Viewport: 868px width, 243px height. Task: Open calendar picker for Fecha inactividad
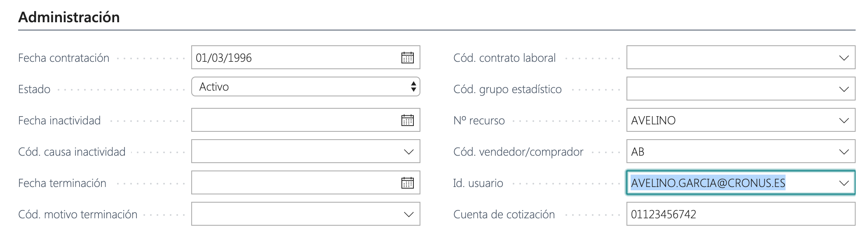(x=407, y=120)
